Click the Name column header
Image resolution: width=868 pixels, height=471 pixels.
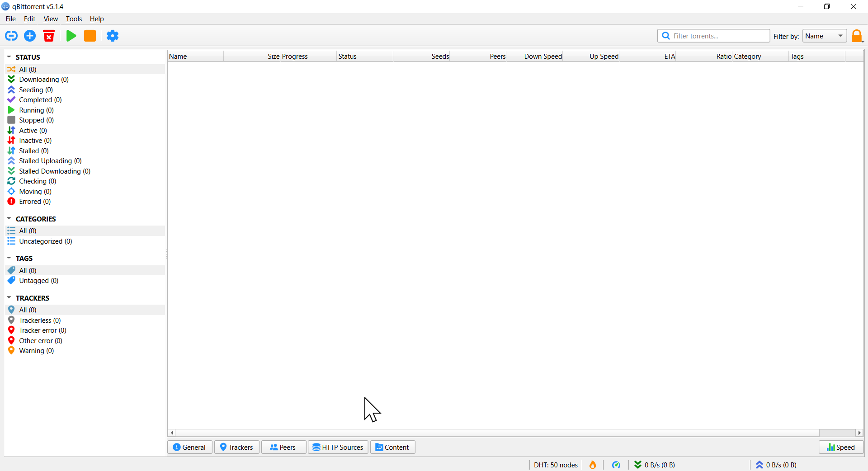tap(195, 56)
